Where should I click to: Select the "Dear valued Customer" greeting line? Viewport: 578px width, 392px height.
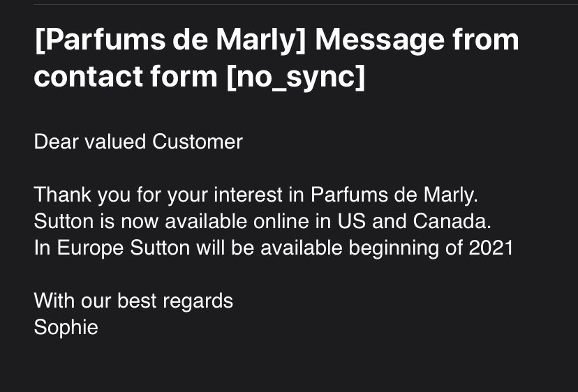click(138, 142)
